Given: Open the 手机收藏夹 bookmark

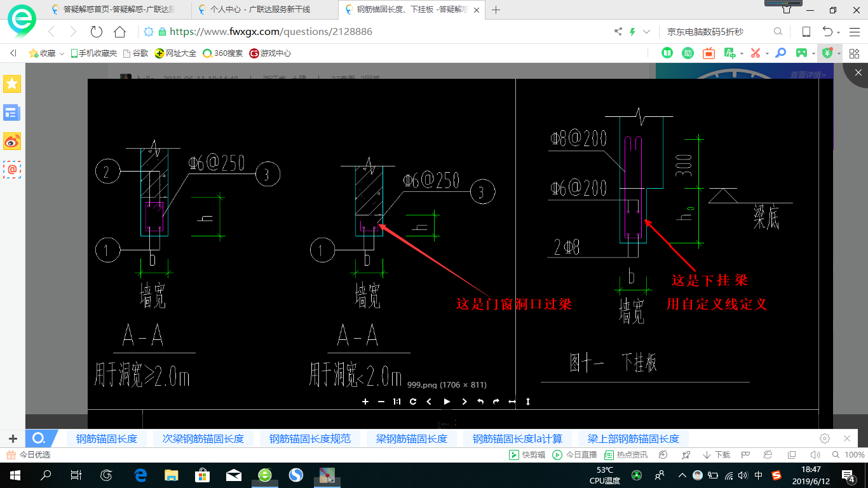Looking at the screenshot, I should [x=94, y=53].
